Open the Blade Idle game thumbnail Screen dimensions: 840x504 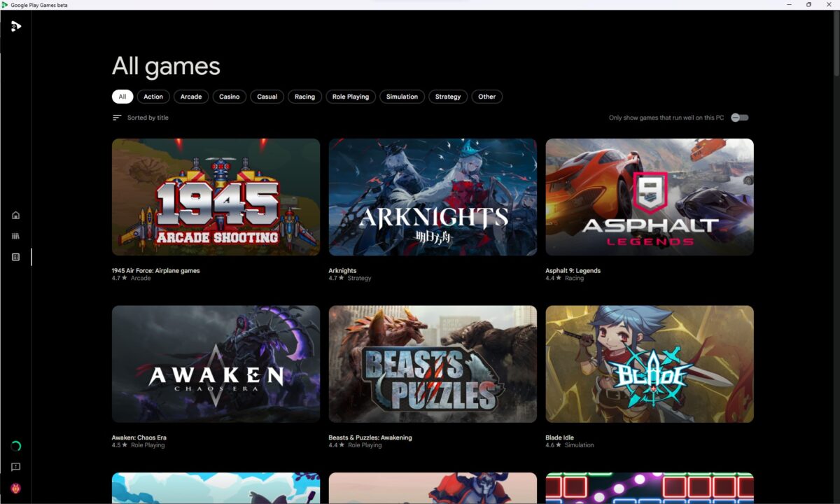650,364
